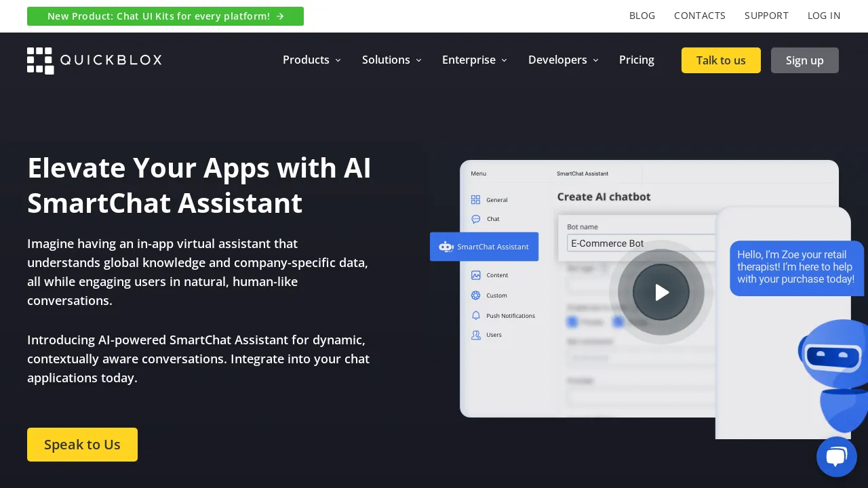868x488 pixels.
Task: Switch to the SmartChat Assistant tab
Action: click(x=582, y=174)
